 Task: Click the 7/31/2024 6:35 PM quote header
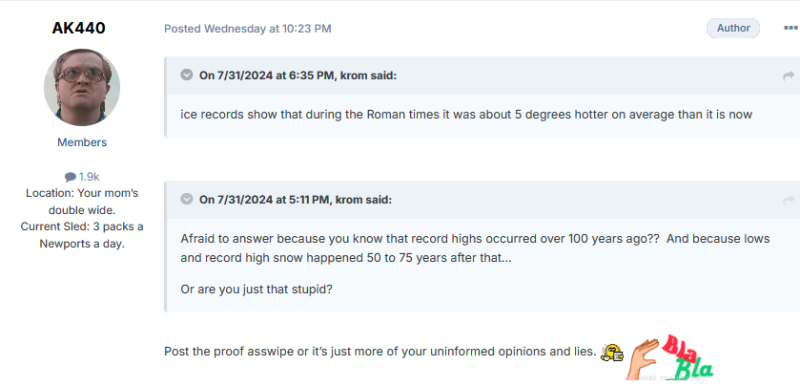298,75
